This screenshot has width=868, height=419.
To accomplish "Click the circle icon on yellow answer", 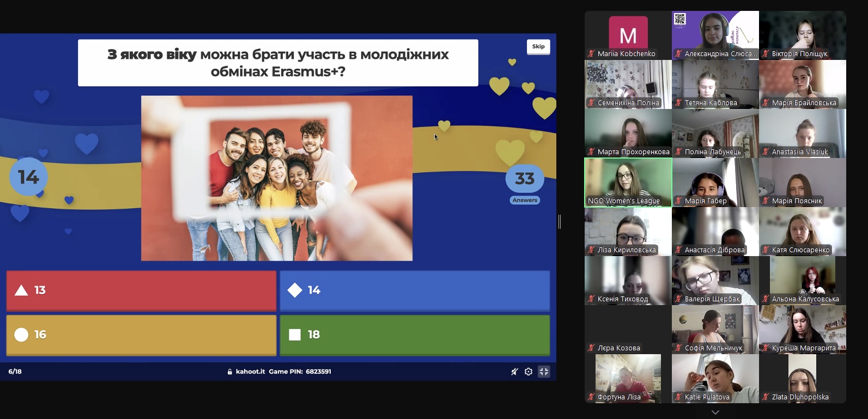I will (x=21, y=335).
